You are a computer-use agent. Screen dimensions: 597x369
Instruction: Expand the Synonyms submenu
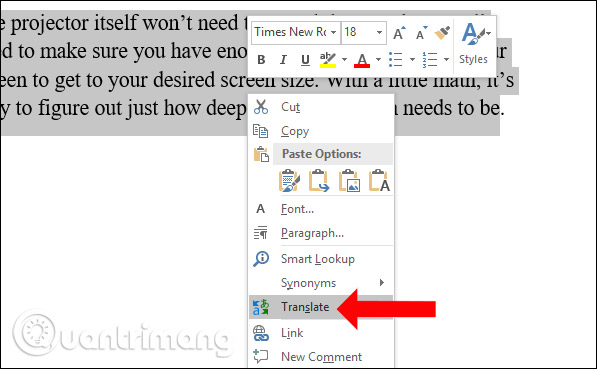point(321,283)
